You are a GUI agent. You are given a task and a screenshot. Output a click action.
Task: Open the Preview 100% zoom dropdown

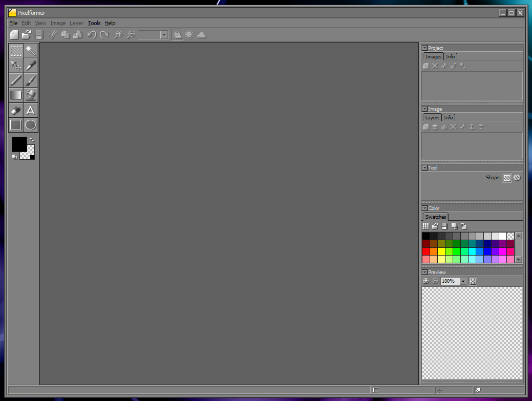[x=463, y=281]
